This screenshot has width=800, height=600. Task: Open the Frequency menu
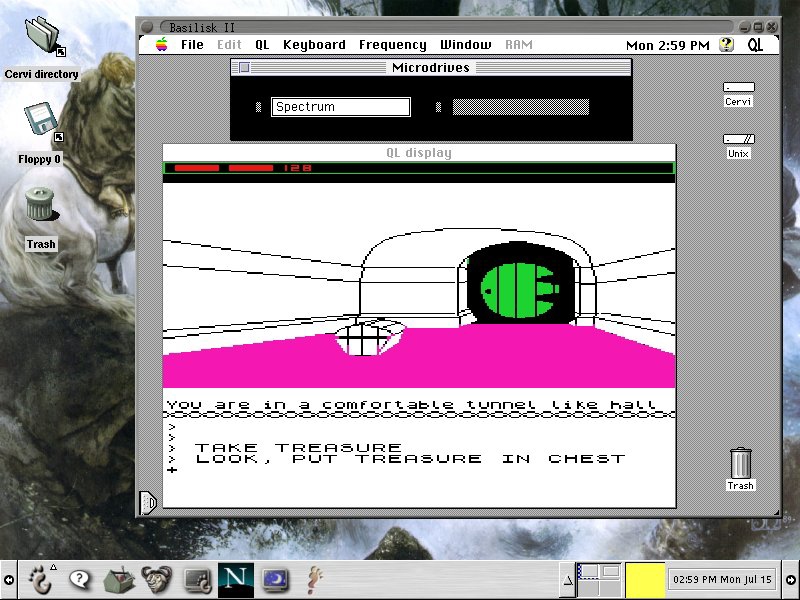tap(393, 45)
